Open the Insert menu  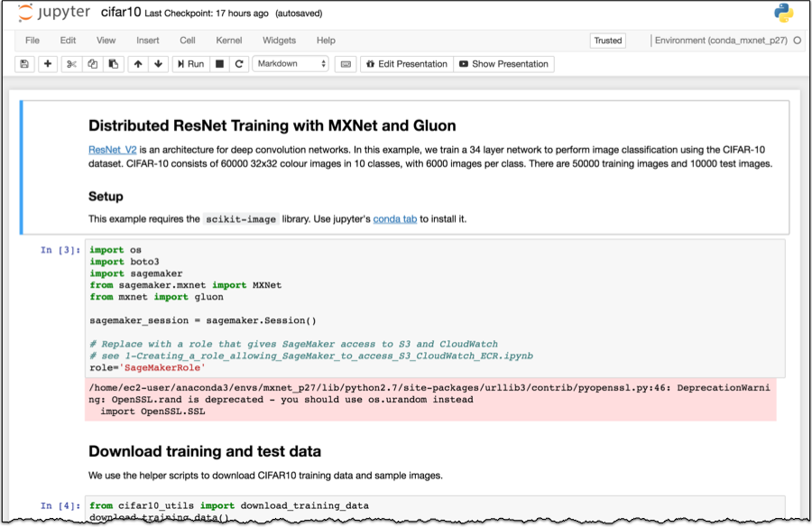click(x=148, y=41)
